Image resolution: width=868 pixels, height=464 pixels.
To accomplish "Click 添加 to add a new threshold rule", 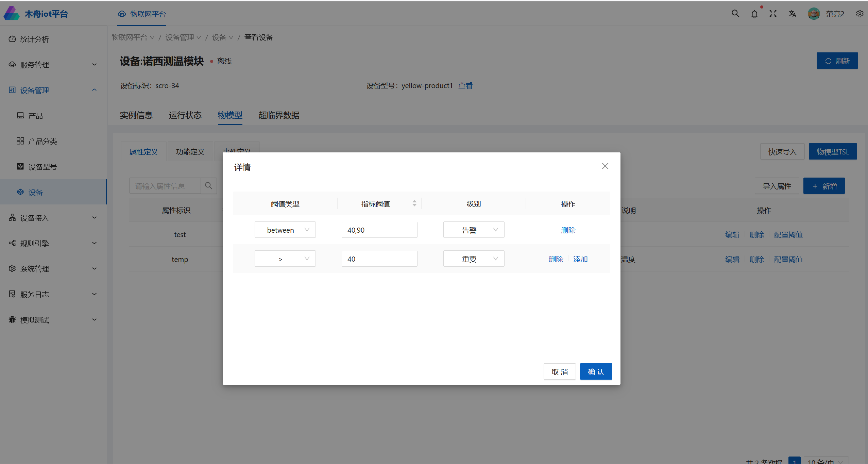I will pos(579,259).
